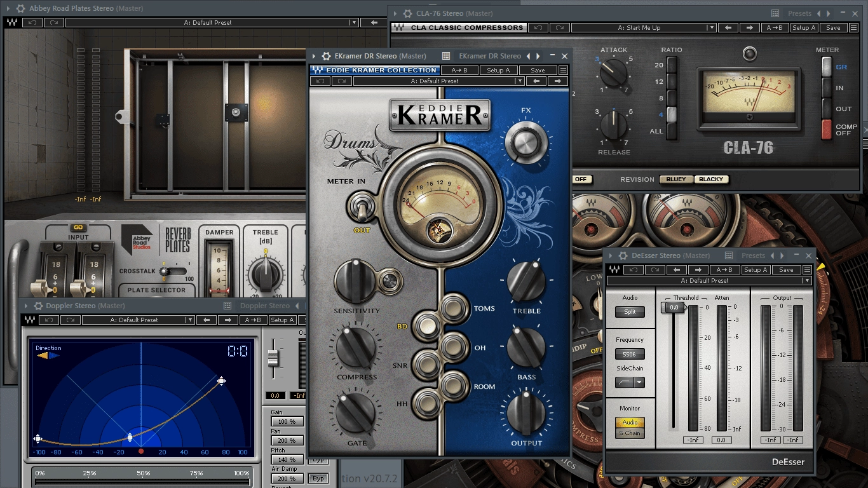
Task: Click the DeEsser Frequency 5506 field
Action: [x=630, y=354]
